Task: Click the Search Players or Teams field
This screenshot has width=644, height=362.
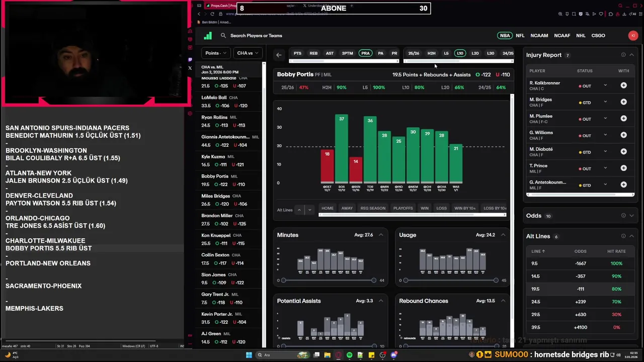Action: (256, 36)
